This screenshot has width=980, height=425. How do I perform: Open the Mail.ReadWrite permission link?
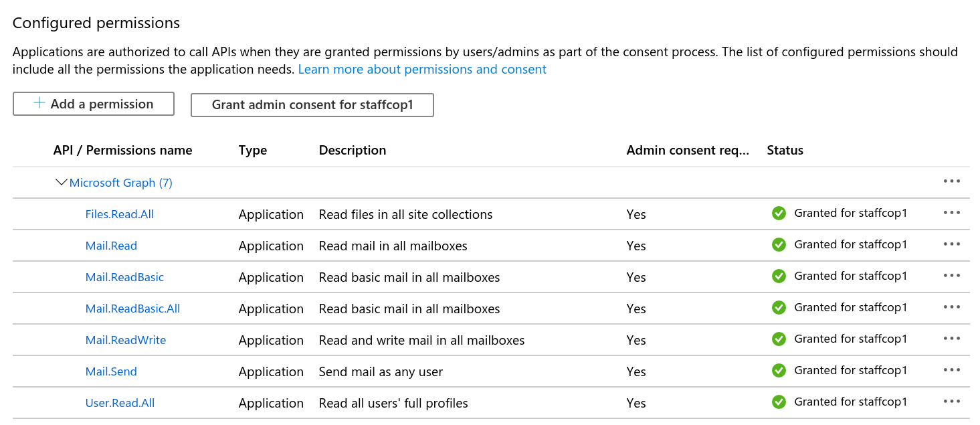(x=126, y=340)
